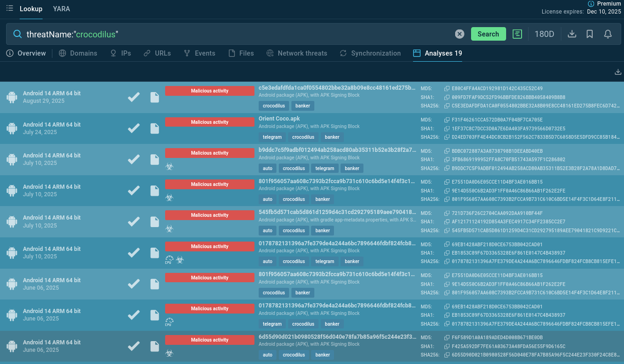The image size is (624, 364).
Task: Click the notification bell icon
Action: 608,34
